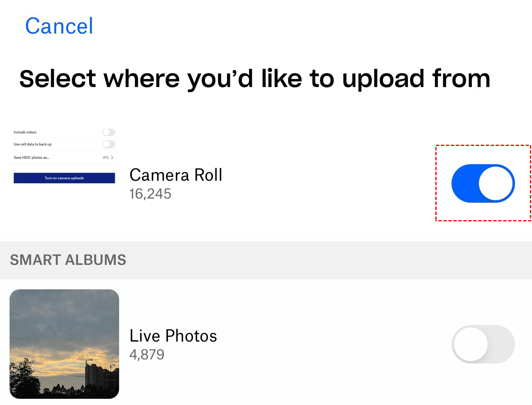
Task: Click the JPG format value
Action: (x=105, y=158)
